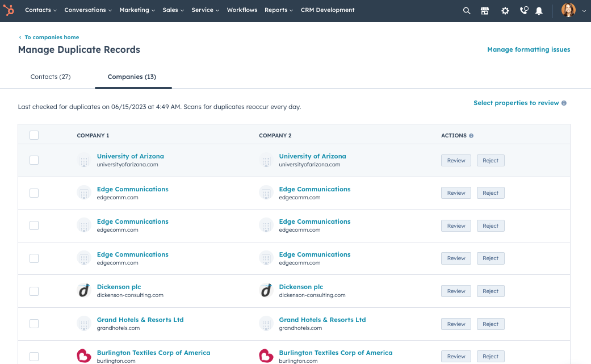
Task: Click Select properties to review link
Action: (516, 103)
